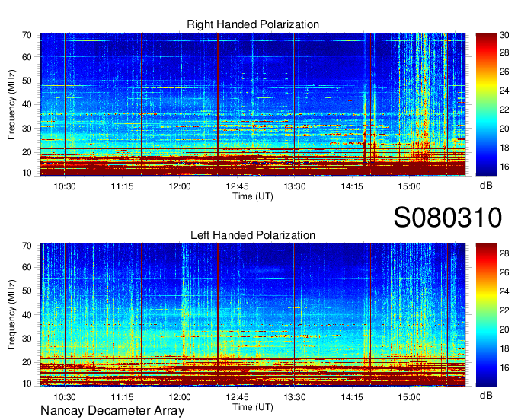518x420 pixels.
Task: Click the "10" frequency tick of Right Handed plot
Action: tap(27, 173)
